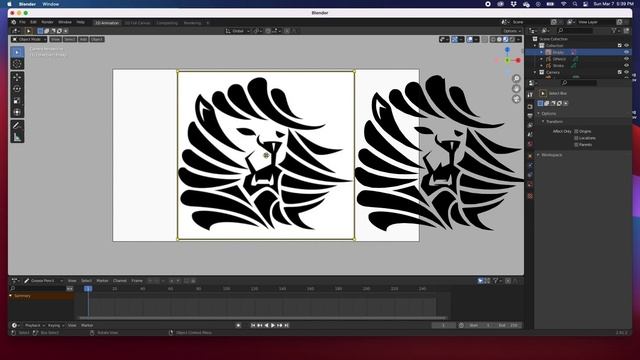640x360 pixels.
Task: Select the Move tool in the viewport toolbar
Action: point(17,77)
